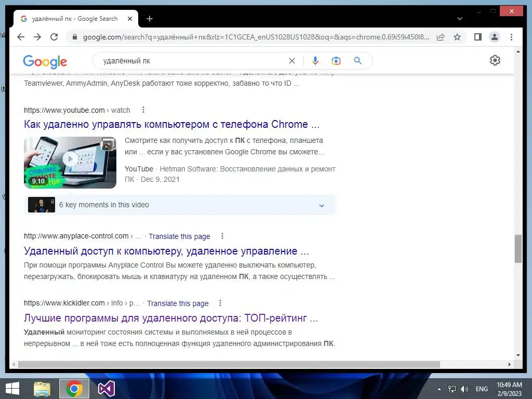The height and width of the screenshot is (399, 532).
Task: Click in the Google search box
Action: [193, 61]
